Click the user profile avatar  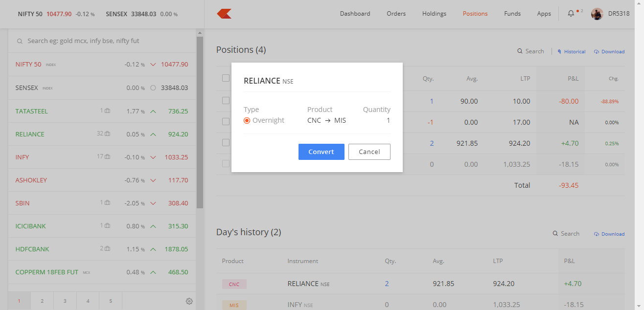click(597, 14)
